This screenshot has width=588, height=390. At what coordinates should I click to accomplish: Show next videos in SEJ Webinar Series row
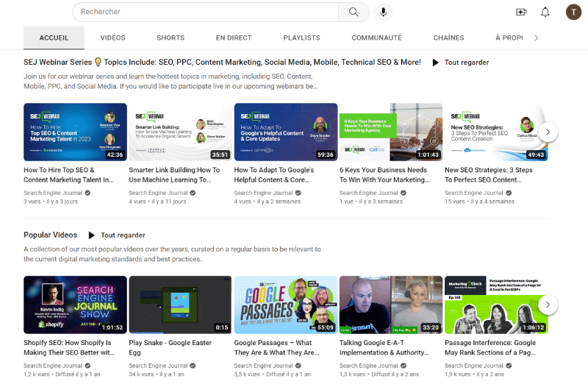(548, 132)
